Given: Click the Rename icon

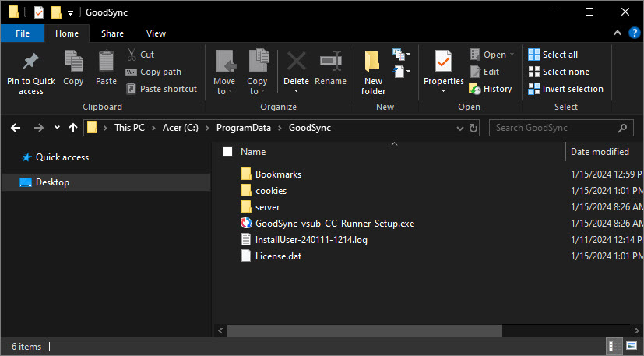Looking at the screenshot, I should pos(331,61).
